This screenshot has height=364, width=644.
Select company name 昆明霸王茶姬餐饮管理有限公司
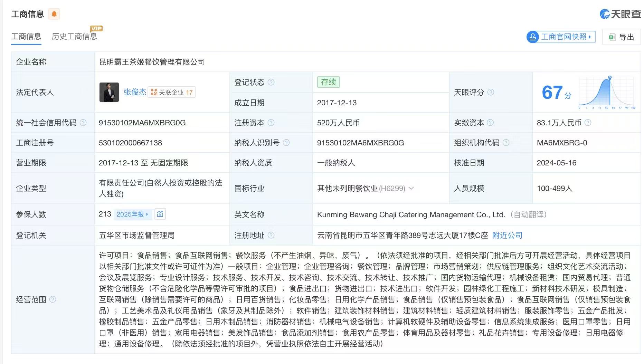[x=152, y=62]
